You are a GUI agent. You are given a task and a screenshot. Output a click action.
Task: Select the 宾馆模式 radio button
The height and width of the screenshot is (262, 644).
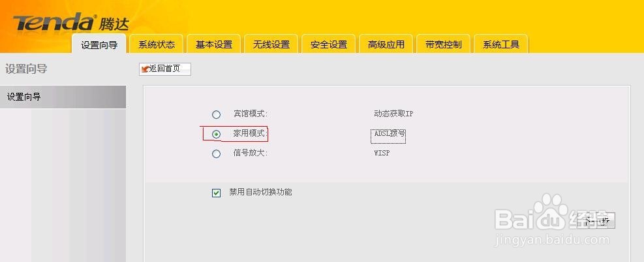pos(216,115)
